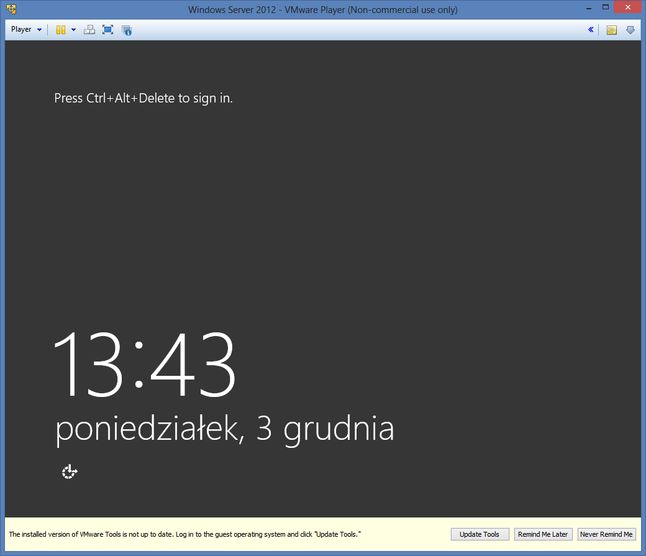Click the date text poniedziałek, 3 grudnia
Image resolution: width=646 pixels, height=556 pixels.
pyautogui.click(x=225, y=430)
